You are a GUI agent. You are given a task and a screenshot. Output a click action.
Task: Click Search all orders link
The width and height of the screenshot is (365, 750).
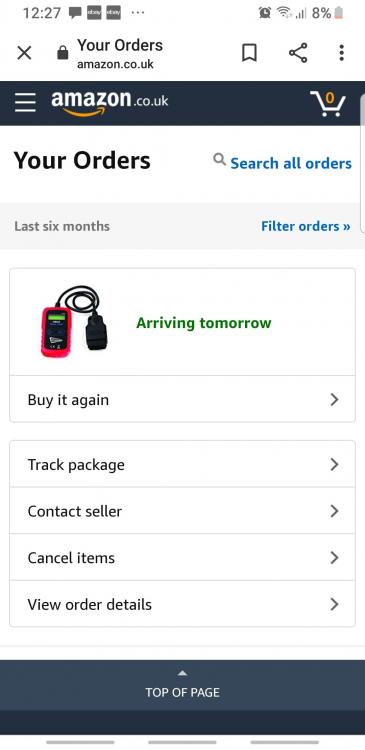tap(291, 163)
